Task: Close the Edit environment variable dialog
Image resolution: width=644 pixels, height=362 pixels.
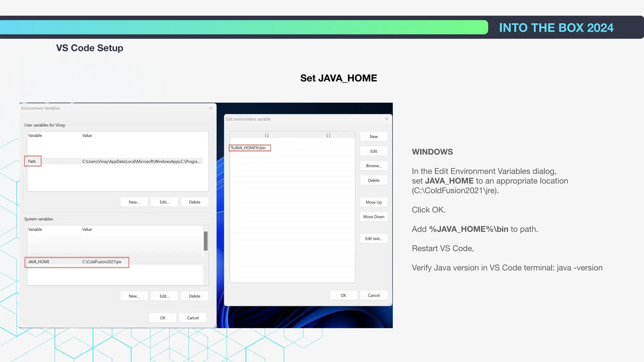Action: point(386,119)
